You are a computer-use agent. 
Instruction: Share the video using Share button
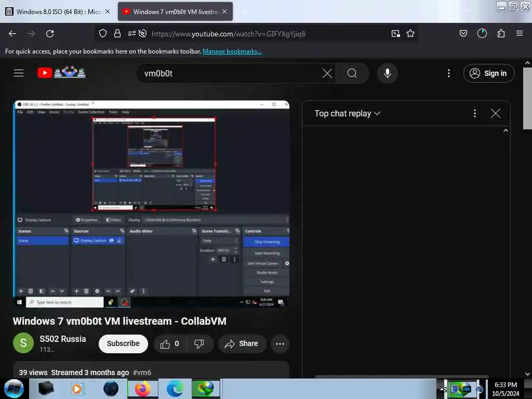[242, 344]
